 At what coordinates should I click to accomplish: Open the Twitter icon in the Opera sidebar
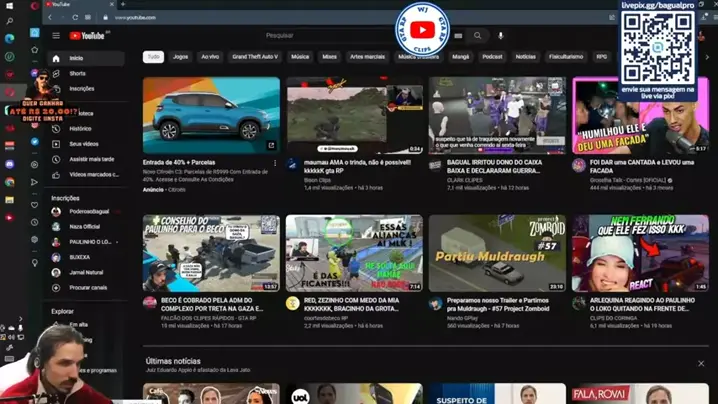[x=34, y=142]
